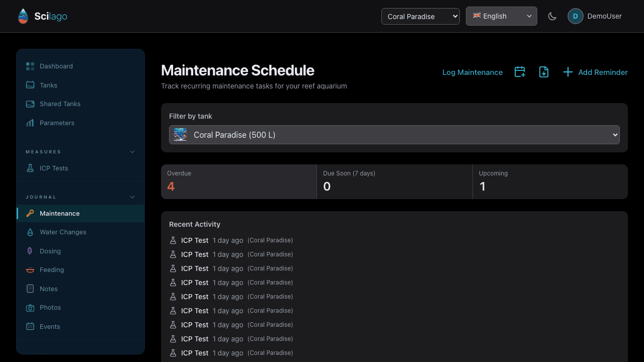
Task: Click the Maintenance Schedule page title
Action: point(237,70)
